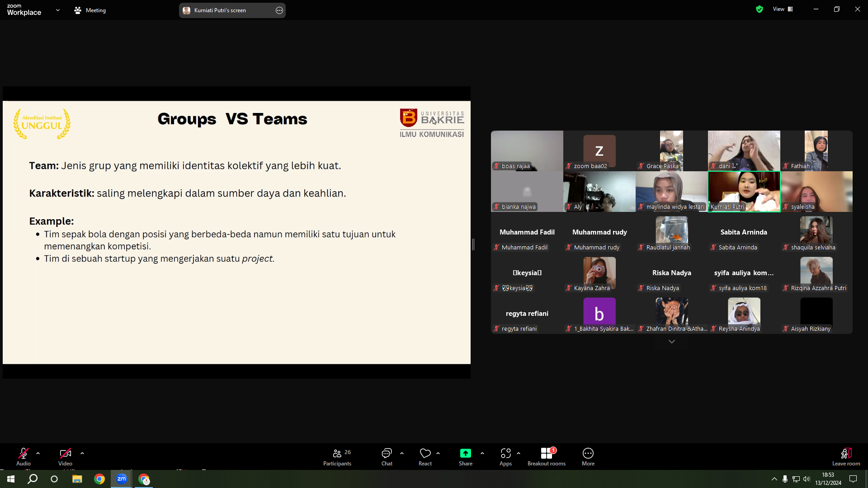Click Leave room button
The width and height of the screenshot is (868, 488).
point(846,456)
